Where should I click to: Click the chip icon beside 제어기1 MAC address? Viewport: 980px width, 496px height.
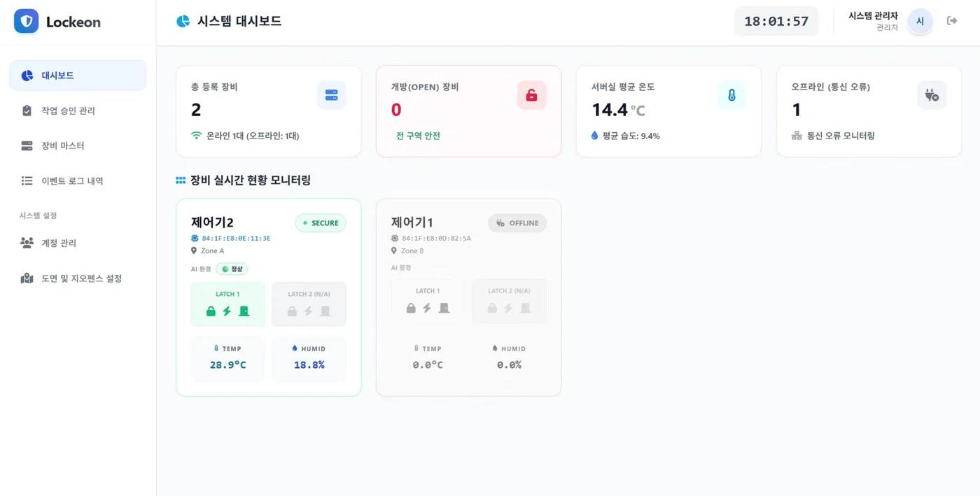pos(395,239)
